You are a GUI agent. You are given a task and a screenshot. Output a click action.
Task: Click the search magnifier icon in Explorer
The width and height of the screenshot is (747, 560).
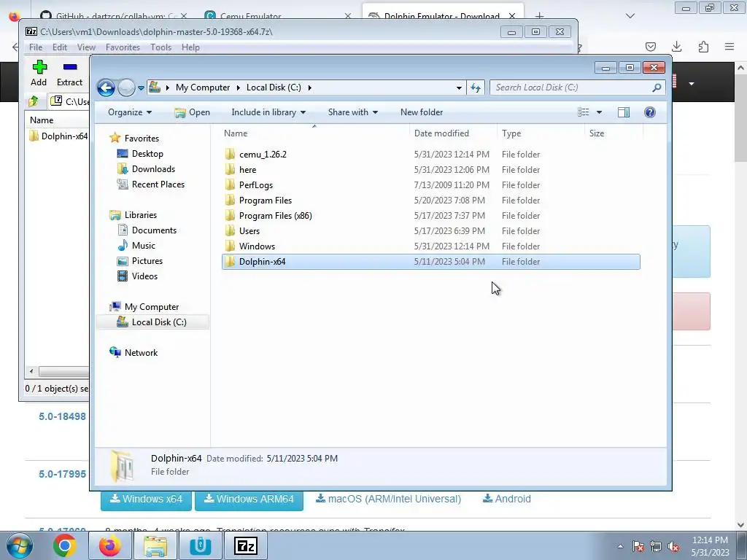[x=657, y=87]
